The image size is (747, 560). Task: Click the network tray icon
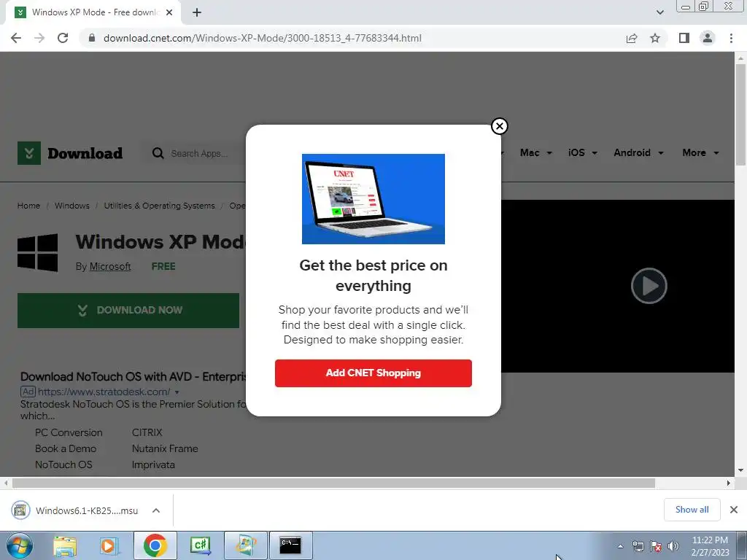[x=638, y=546]
